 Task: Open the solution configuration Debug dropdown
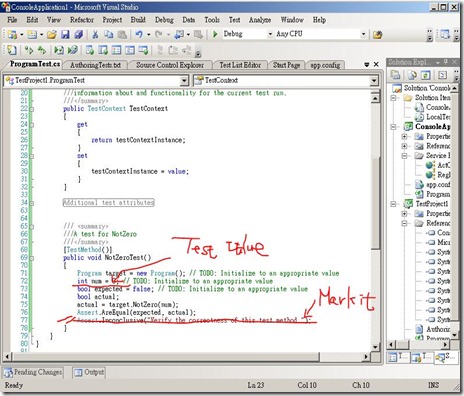coord(270,34)
